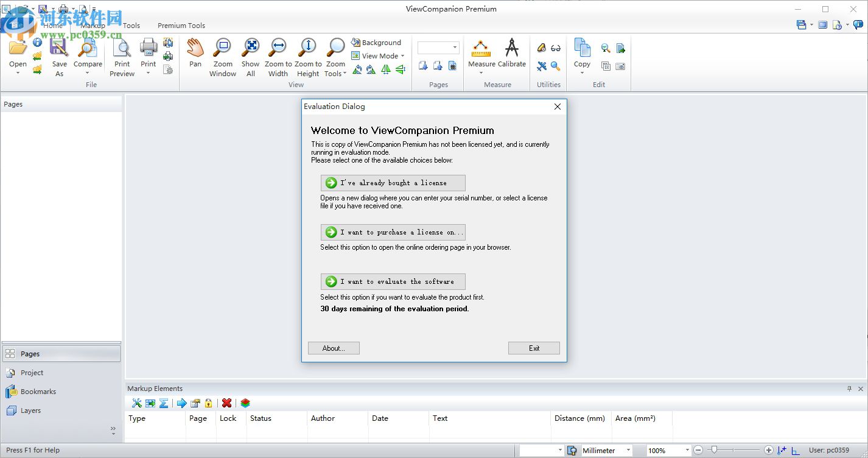Click the camera snapshot icon in Edit group
868x458 pixels.
(x=620, y=66)
